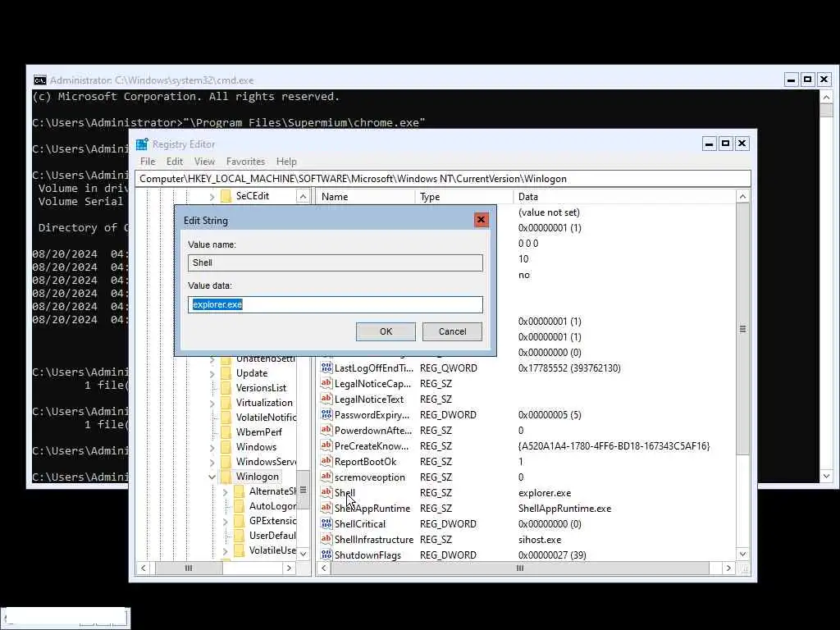Viewport: 840px width, 630px height.
Task: Sort values by the Type column header
Action: (x=464, y=197)
